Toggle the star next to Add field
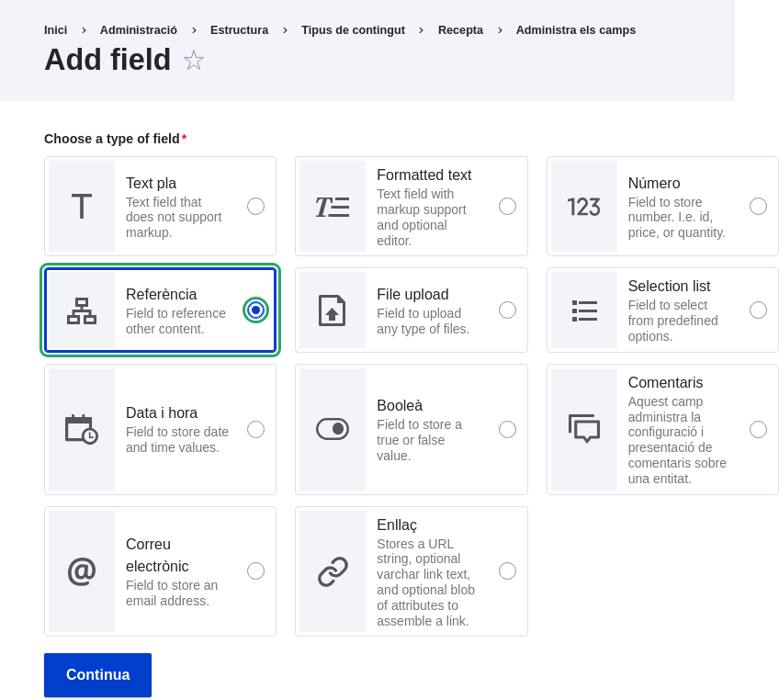The image size is (779, 700). 193,61
